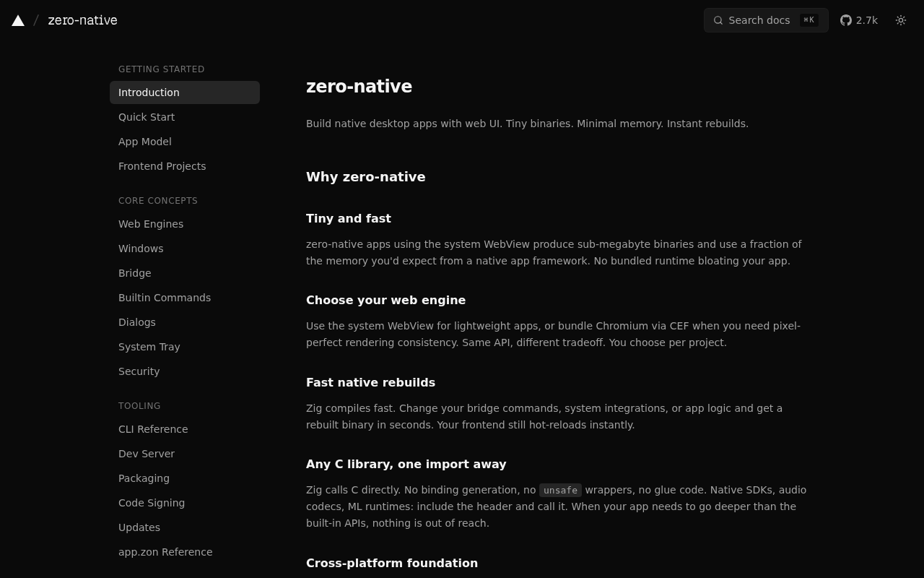Click the "CORE CONCEPTS" section label

pyautogui.click(x=158, y=201)
